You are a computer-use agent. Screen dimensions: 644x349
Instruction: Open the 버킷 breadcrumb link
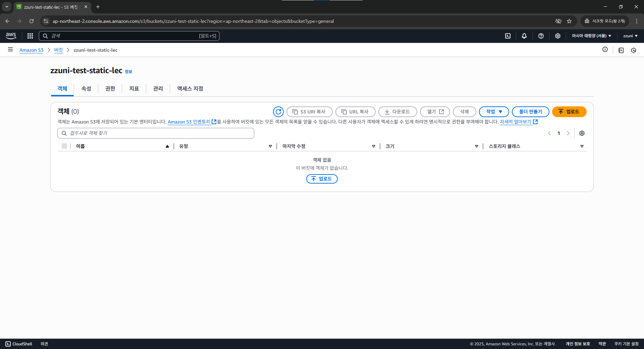[x=58, y=50]
